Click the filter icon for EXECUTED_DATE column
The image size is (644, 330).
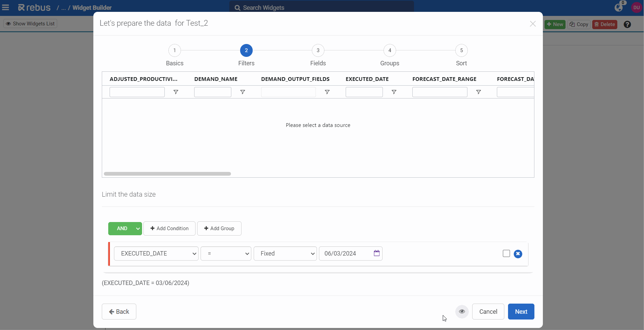pyautogui.click(x=394, y=92)
